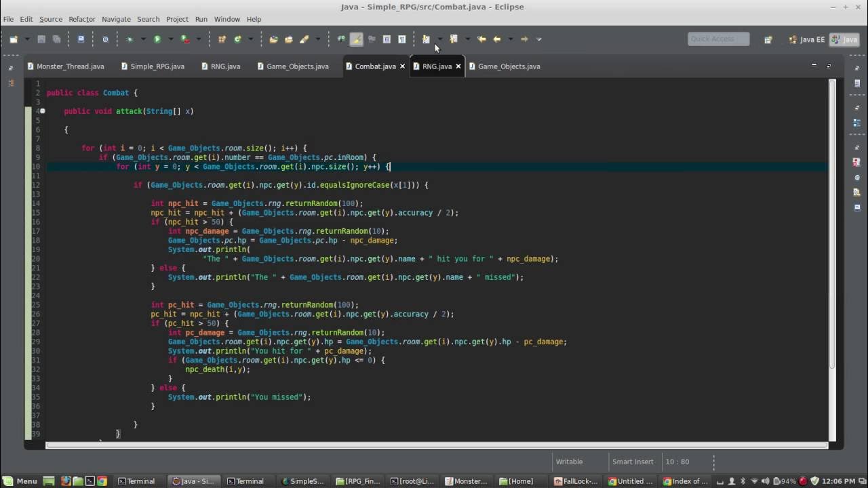Toggle Mark Occurrences highlighter button
Screen dimensions: 868x488
(x=357, y=39)
